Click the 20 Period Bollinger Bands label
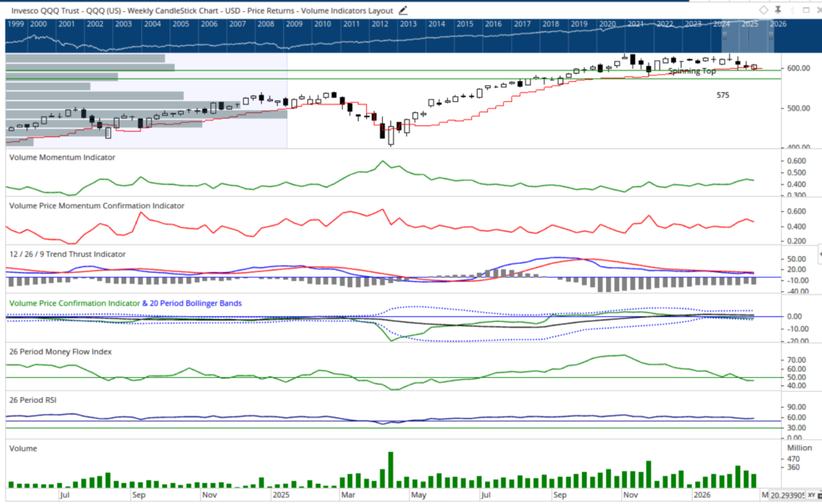The width and height of the screenshot is (822, 504). point(196,303)
